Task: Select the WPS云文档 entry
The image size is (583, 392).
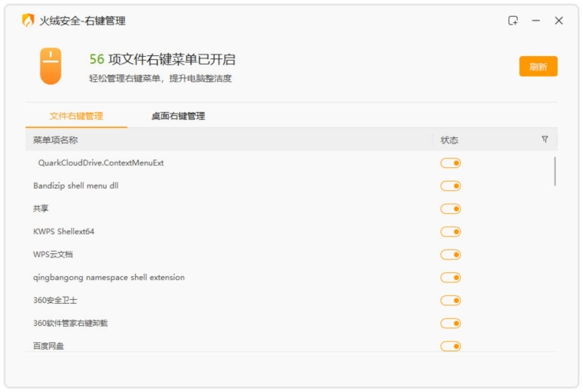Action: 53,255
